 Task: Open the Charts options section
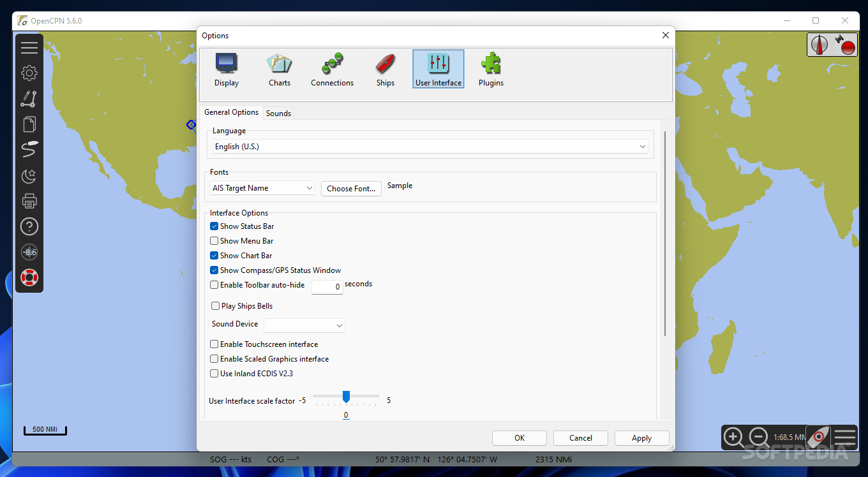point(280,70)
